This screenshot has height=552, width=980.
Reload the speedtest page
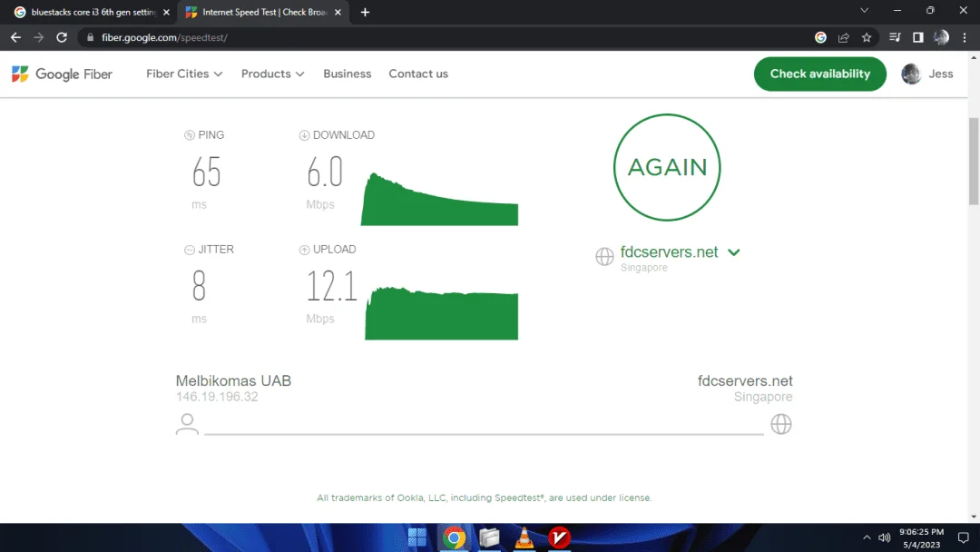pyautogui.click(x=62, y=37)
